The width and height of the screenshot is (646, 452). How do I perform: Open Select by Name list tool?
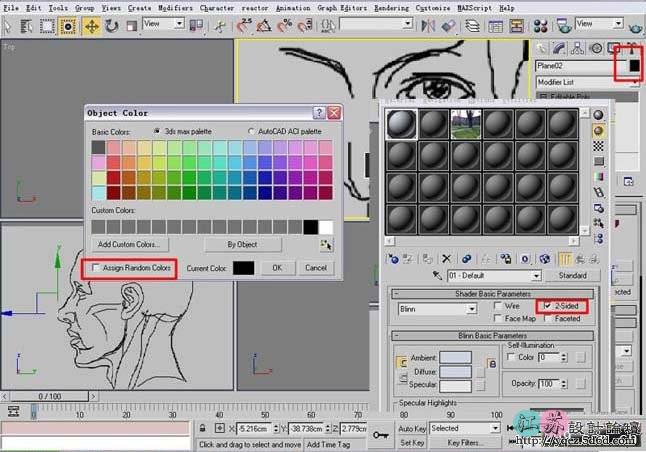pyautogui.click(x=26, y=26)
